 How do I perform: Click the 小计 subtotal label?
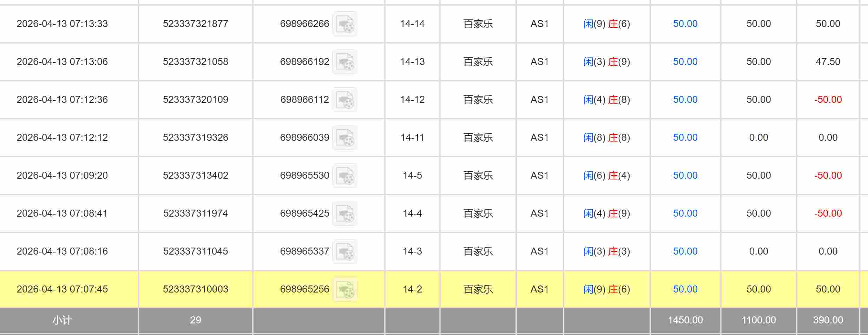click(62, 320)
